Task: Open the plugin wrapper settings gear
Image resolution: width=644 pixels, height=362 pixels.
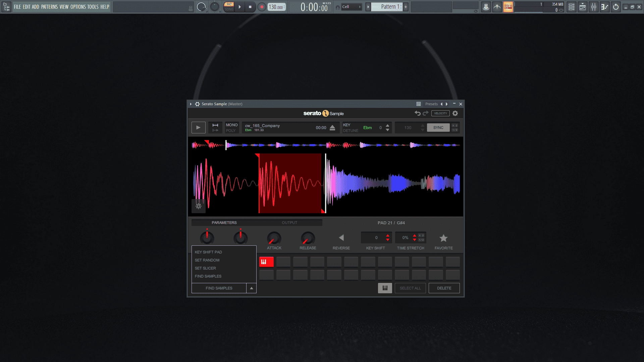Action: 197,104
